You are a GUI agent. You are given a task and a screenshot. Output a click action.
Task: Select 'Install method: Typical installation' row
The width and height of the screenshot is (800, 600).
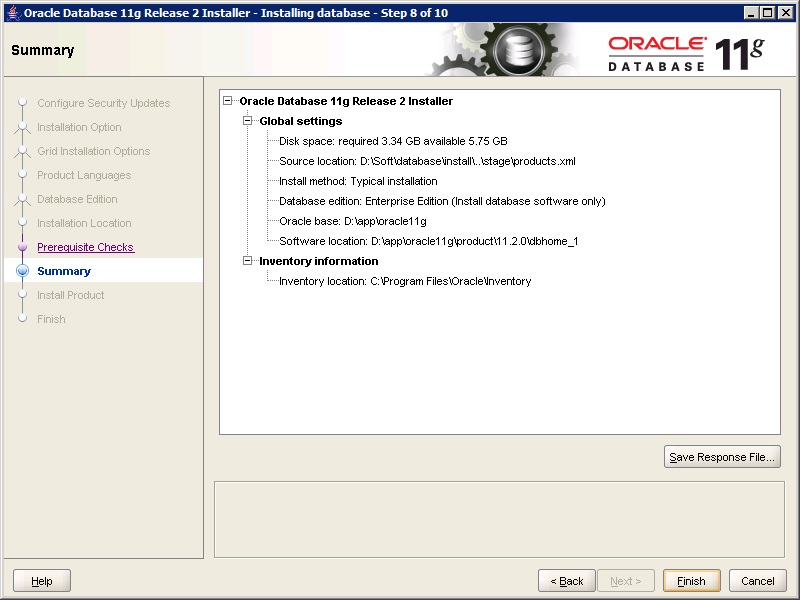(358, 181)
